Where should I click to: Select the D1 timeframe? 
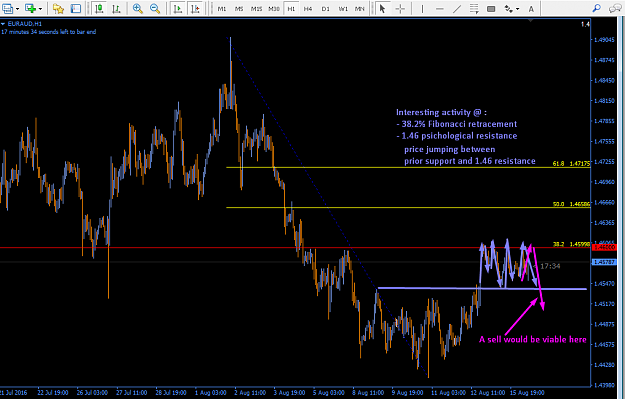click(x=325, y=9)
